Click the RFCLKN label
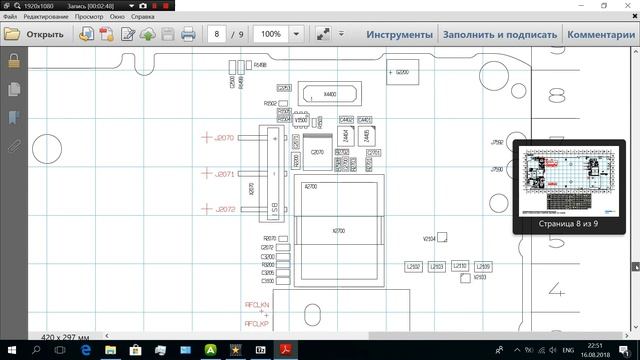 [257, 305]
